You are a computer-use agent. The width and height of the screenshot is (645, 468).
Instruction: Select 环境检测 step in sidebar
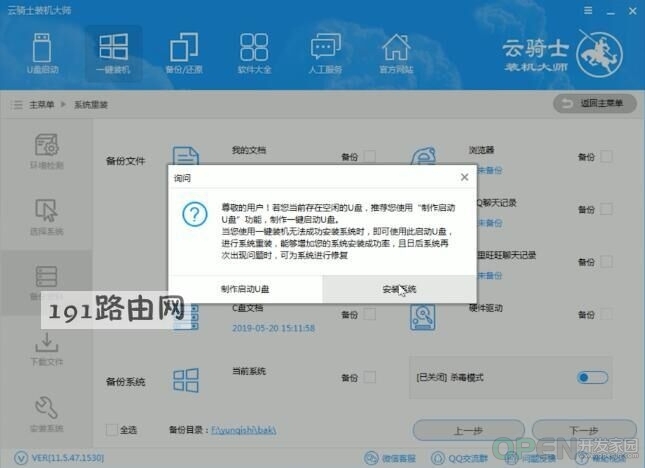(x=46, y=151)
